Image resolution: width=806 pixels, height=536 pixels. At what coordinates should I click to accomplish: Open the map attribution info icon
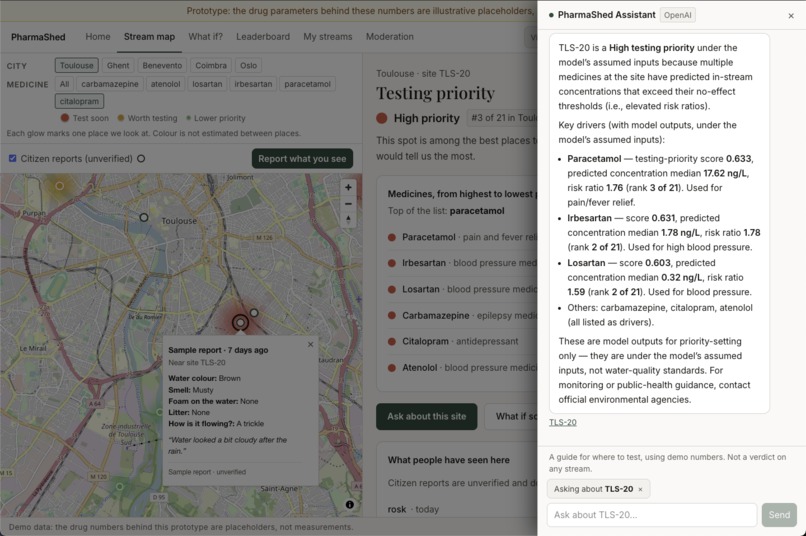(350, 505)
